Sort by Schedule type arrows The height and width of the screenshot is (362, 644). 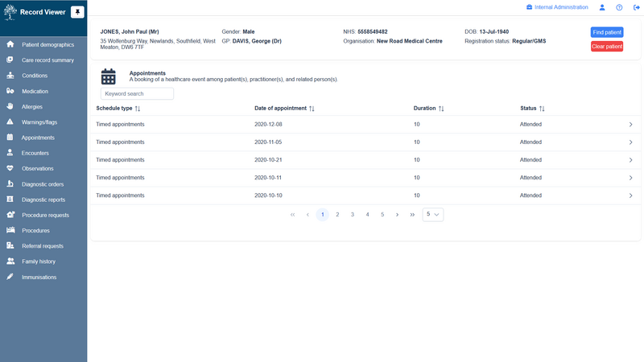[x=138, y=109]
